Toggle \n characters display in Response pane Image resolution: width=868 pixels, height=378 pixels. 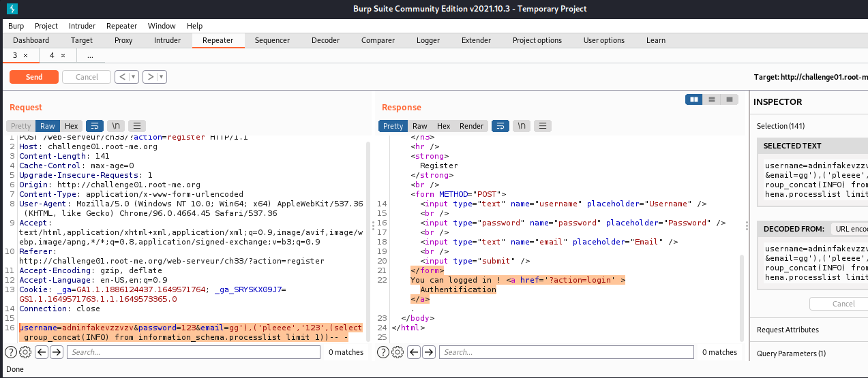click(x=522, y=126)
